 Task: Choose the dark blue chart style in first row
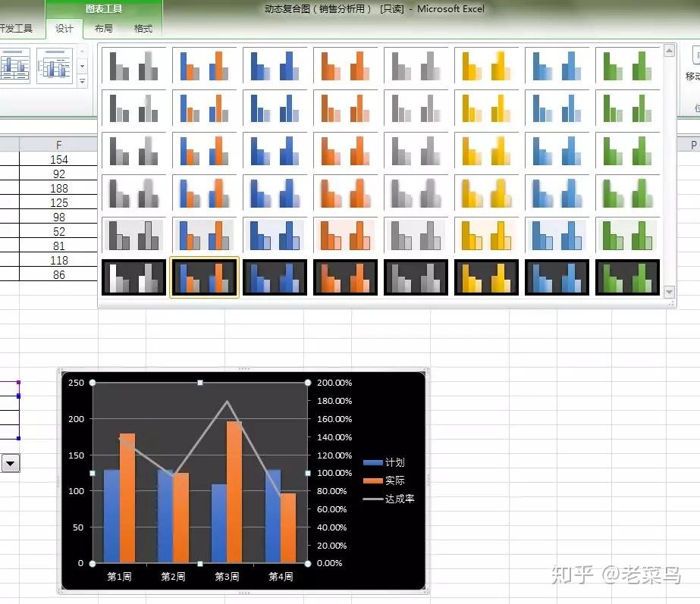275,66
